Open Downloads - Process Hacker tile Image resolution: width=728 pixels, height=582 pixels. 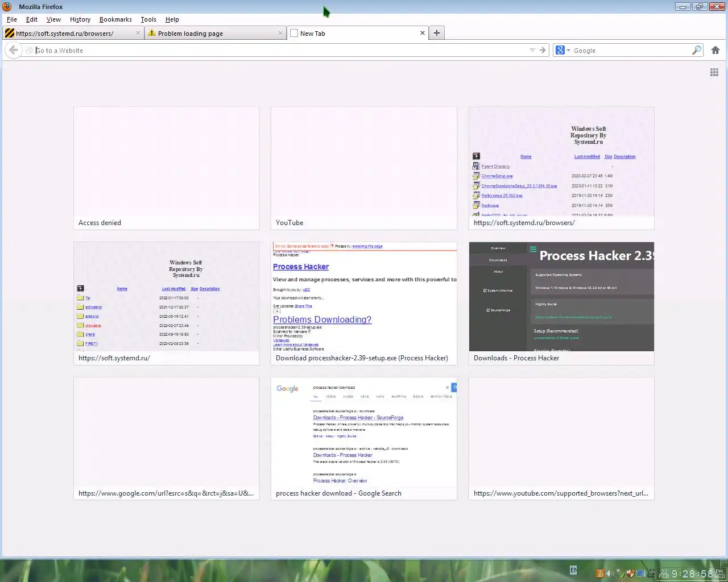tap(561, 304)
